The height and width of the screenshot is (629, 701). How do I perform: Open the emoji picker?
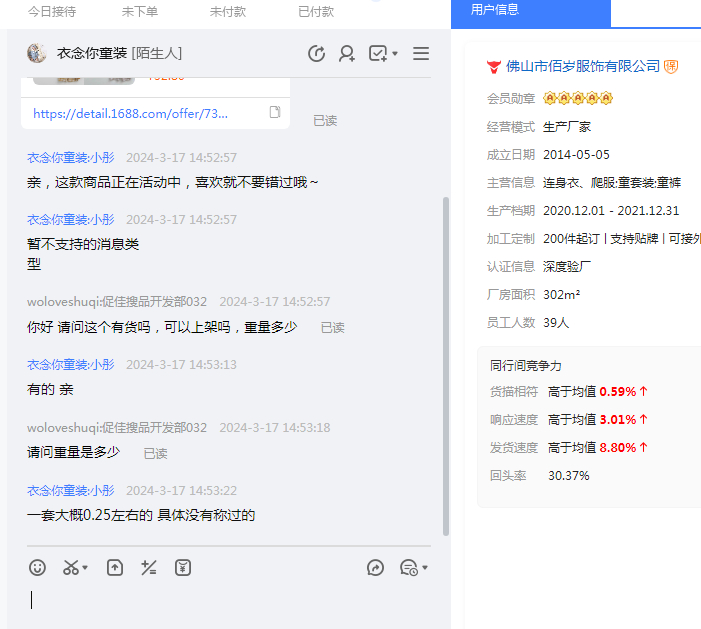pyautogui.click(x=38, y=568)
